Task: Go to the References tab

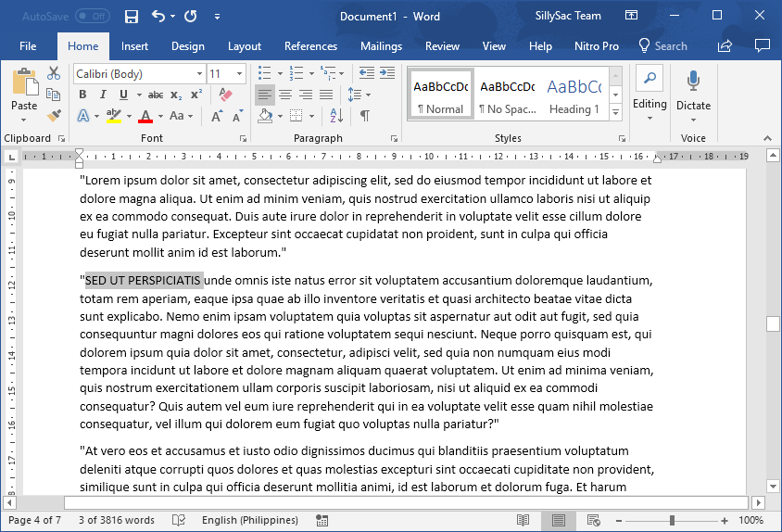Action: (310, 46)
